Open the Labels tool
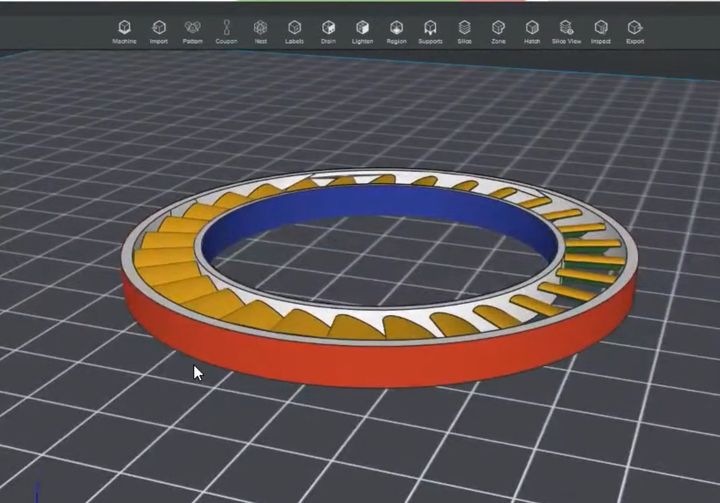 point(294,30)
